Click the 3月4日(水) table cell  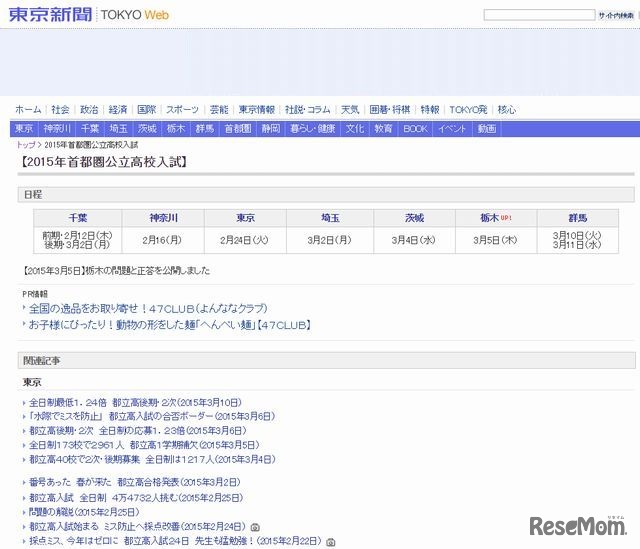pyautogui.click(x=413, y=240)
